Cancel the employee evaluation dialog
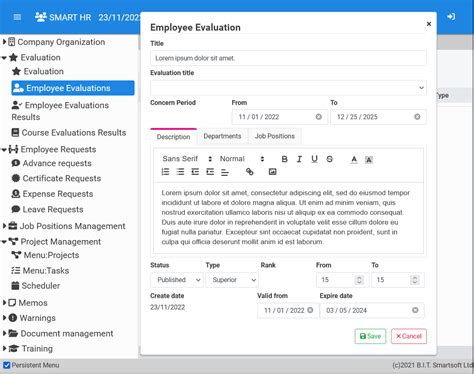Screen dimensions: 474x374 click(409, 336)
